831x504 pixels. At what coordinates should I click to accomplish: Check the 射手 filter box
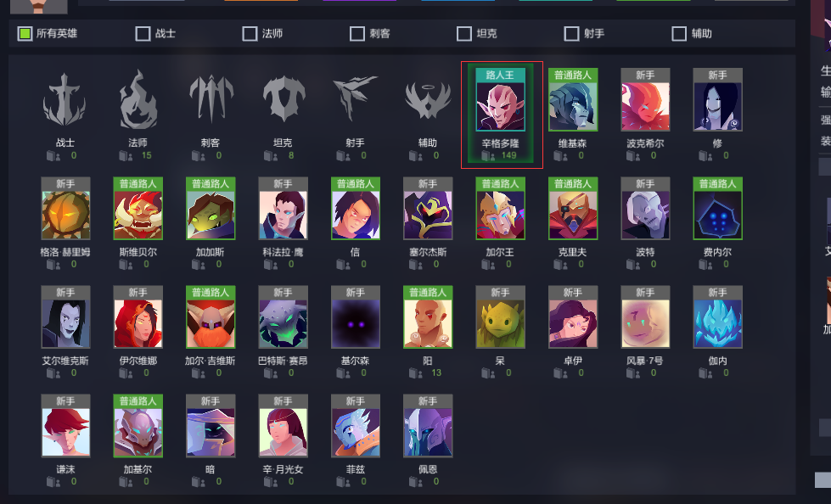(571, 34)
